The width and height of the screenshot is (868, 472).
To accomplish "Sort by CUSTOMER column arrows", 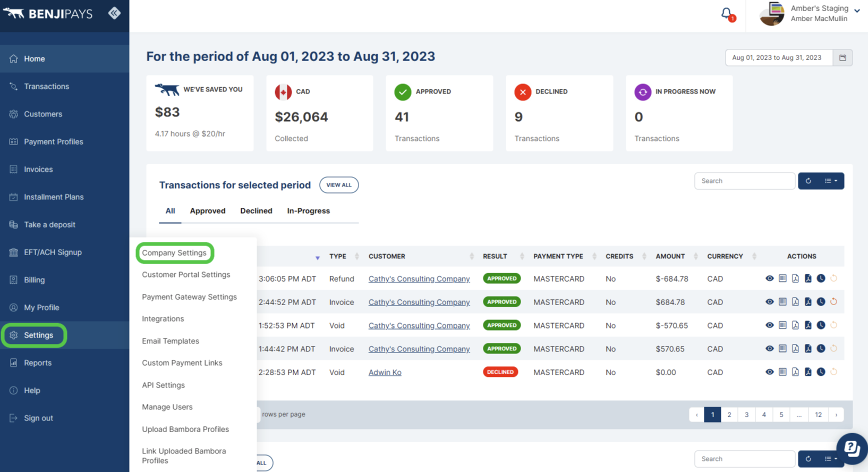I will (472, 256).
